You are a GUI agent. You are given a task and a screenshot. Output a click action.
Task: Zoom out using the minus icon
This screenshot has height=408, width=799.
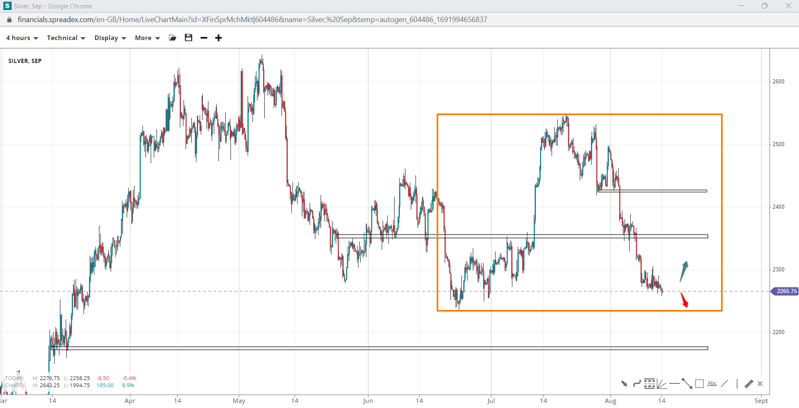[204, 38]
